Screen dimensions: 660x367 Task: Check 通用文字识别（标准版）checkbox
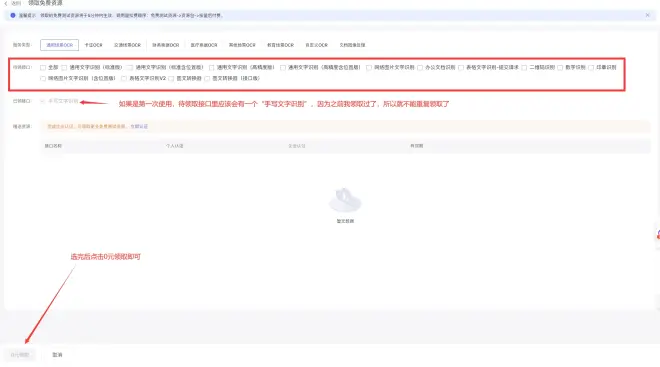tap(64, 67)
